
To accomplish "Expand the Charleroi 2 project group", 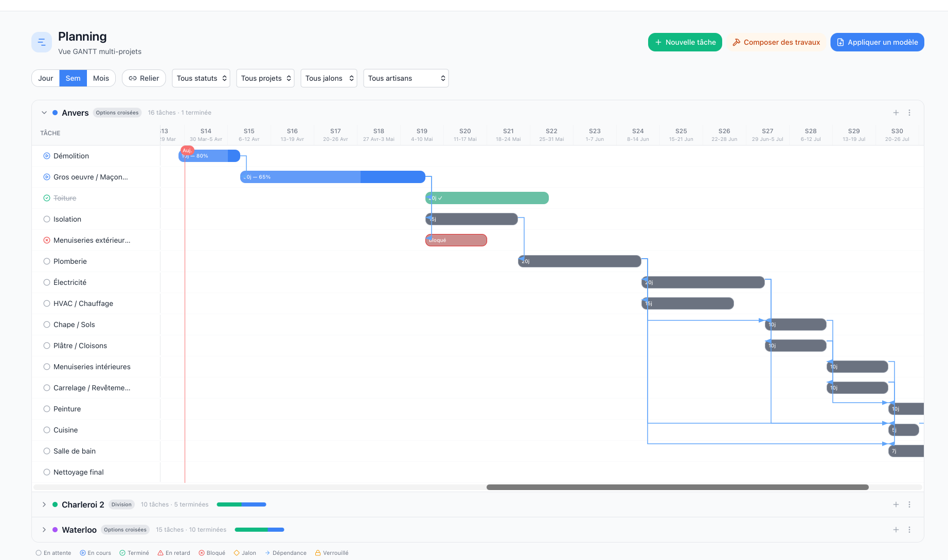I will (44, 504).
